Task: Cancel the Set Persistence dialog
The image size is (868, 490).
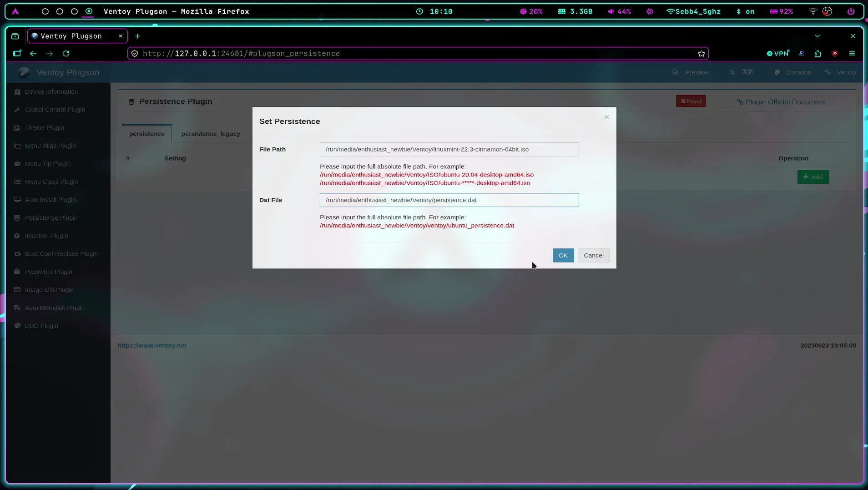Action: tap(594, 255)
